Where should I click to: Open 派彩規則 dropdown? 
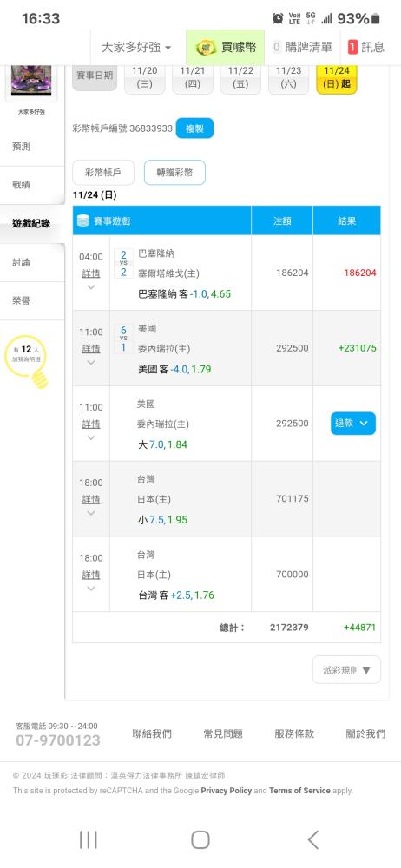[346, 670]
